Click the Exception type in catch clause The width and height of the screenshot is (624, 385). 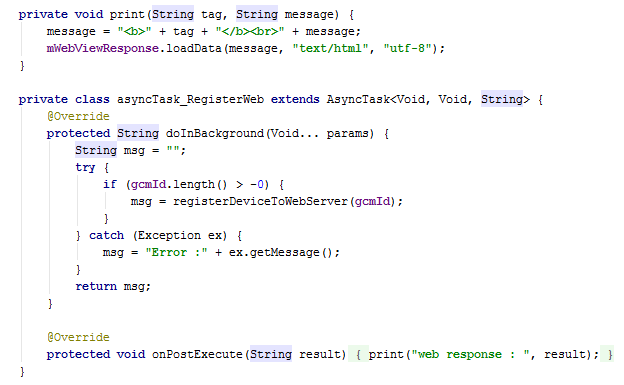169,236
